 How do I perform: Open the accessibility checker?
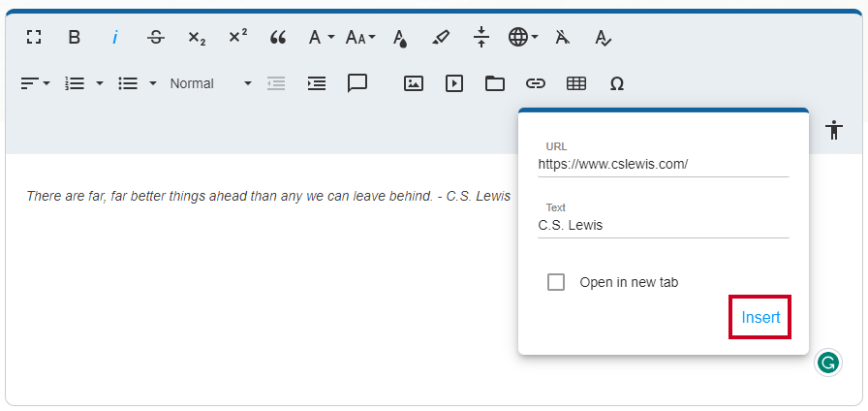coord(834,130)
